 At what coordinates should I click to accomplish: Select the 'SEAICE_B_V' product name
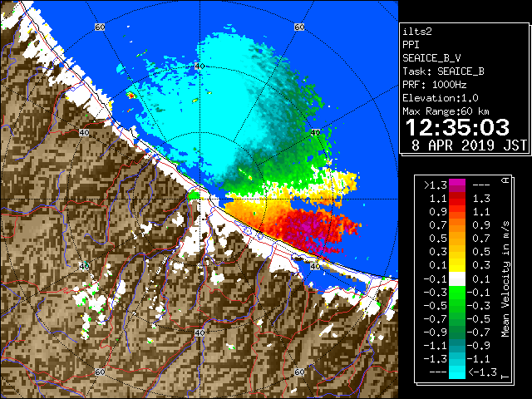pyautogui.click(x=431, y=58)
